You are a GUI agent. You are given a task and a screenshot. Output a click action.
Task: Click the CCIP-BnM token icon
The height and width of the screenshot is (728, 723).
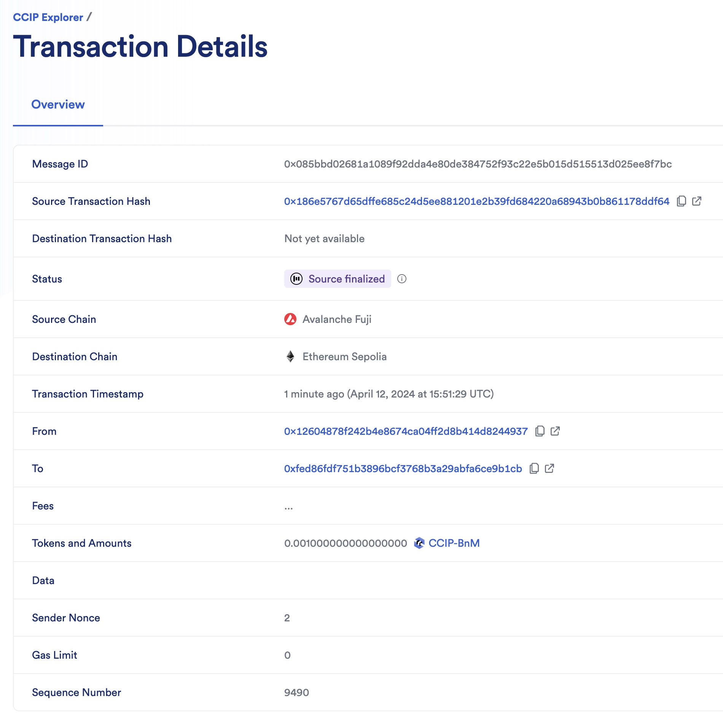point(419,543)
